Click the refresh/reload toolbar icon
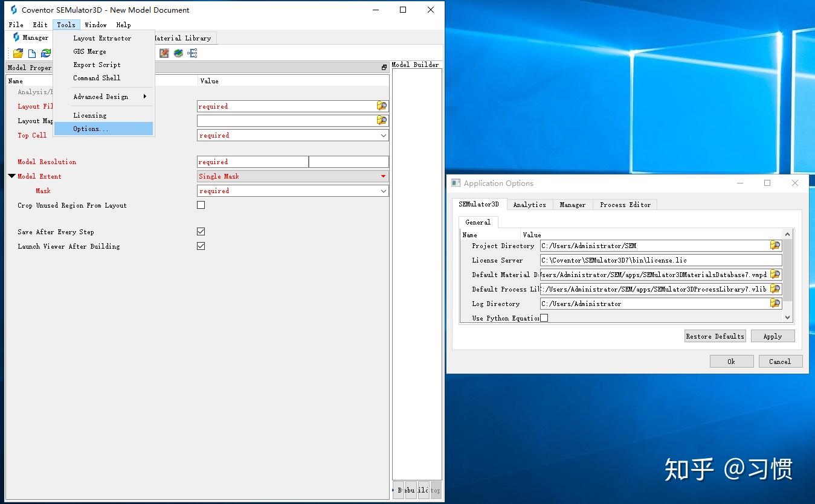815x504 pixels. pos(46,53)
